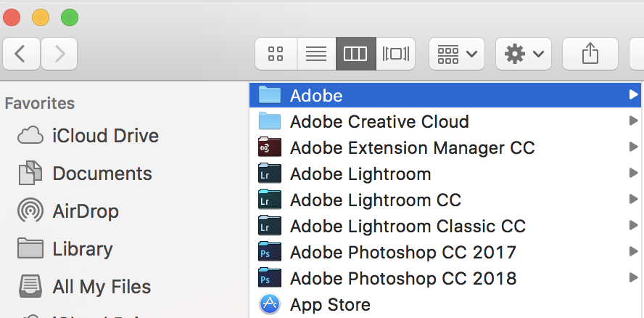Select the Adobe Creative Cloud row name

pos(379,122)
